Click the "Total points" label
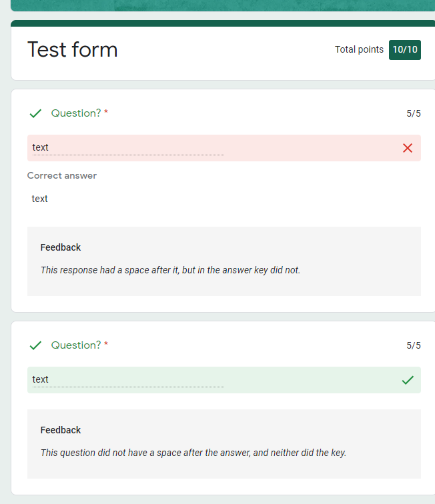 [359, 50]
